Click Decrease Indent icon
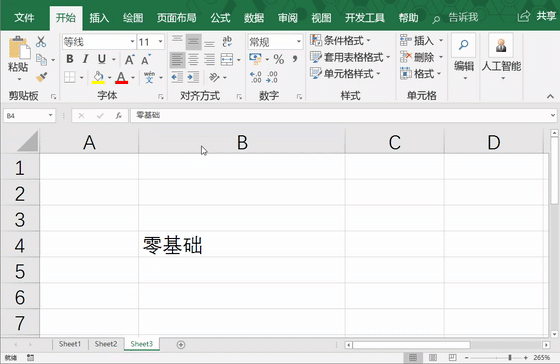Screen dimensions: 560x364 177,77
